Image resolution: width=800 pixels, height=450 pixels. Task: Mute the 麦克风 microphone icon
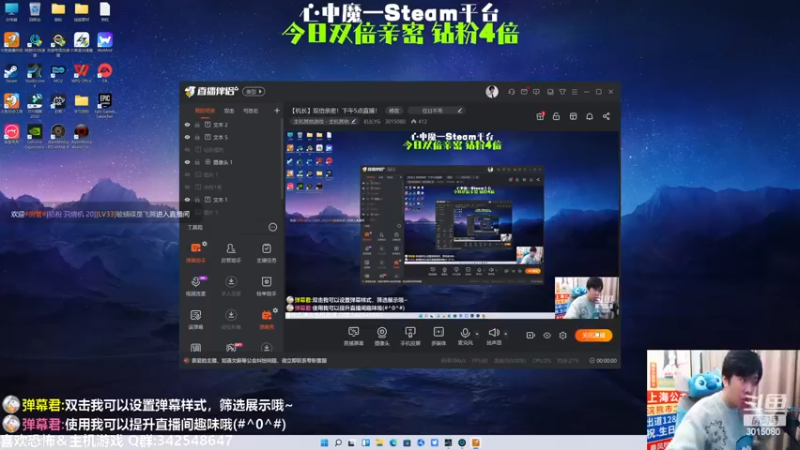pyautogui.click(x=465, y=333)
